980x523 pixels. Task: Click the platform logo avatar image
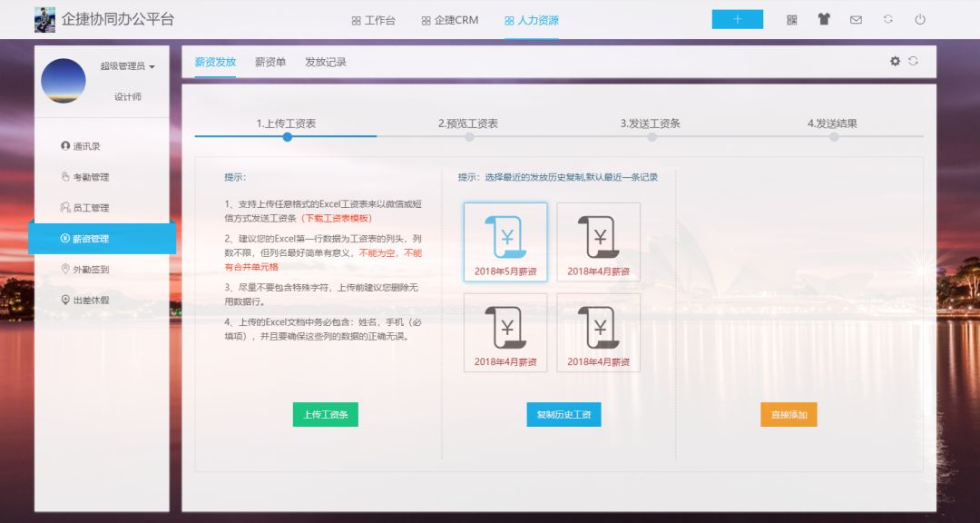pyautogui.click(x=44, y=20)
